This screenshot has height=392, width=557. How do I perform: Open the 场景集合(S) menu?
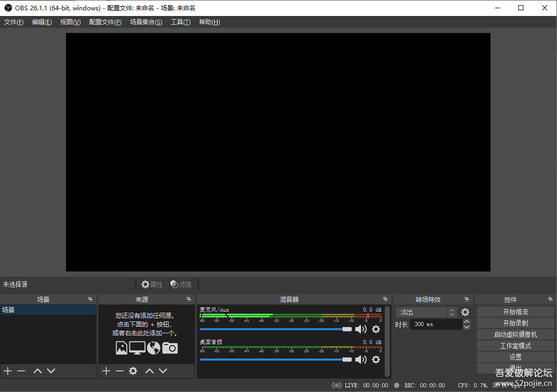[146, 22]
